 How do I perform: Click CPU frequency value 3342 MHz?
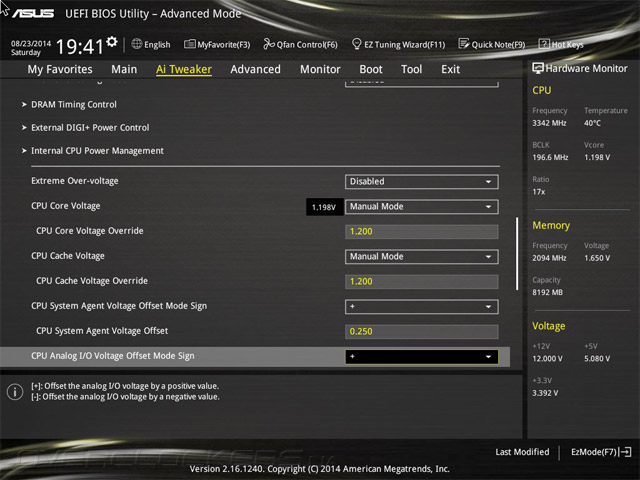click(x=549, y=123)
